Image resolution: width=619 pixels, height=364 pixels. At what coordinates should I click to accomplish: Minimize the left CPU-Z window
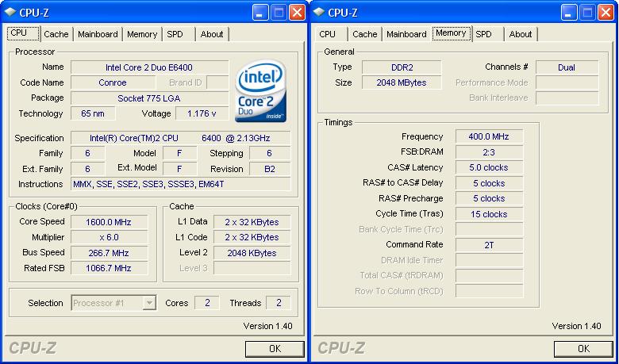click(260, 13)
